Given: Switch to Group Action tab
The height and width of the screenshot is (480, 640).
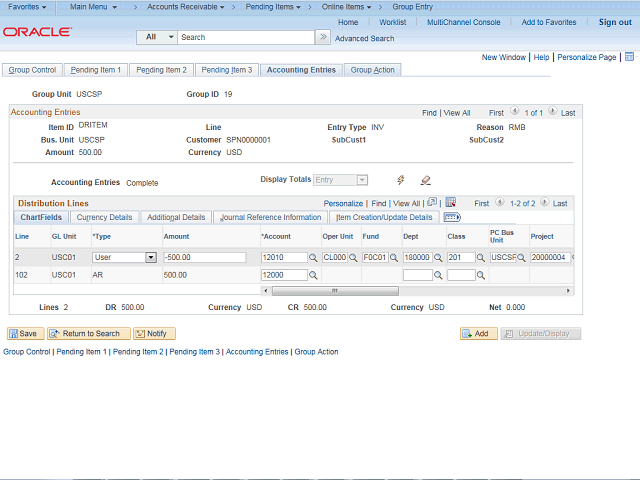Looking at the screenshot, I should coord(373,70).
